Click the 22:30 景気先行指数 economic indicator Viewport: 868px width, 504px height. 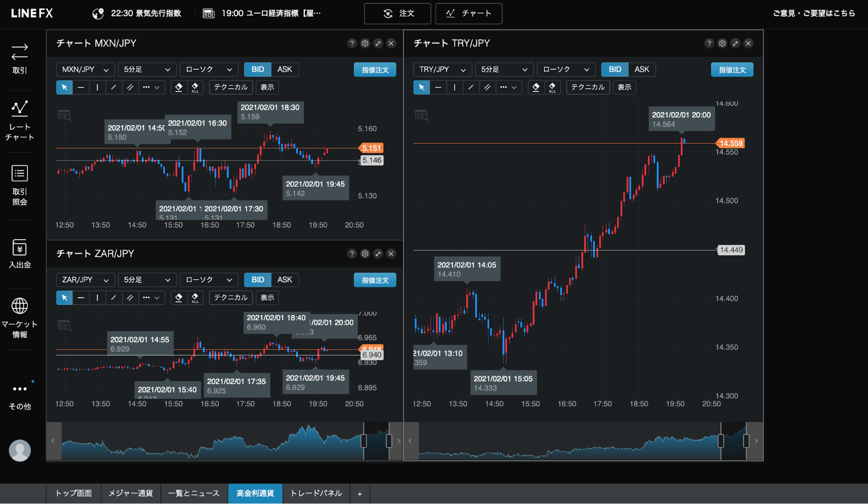point(137,13)
